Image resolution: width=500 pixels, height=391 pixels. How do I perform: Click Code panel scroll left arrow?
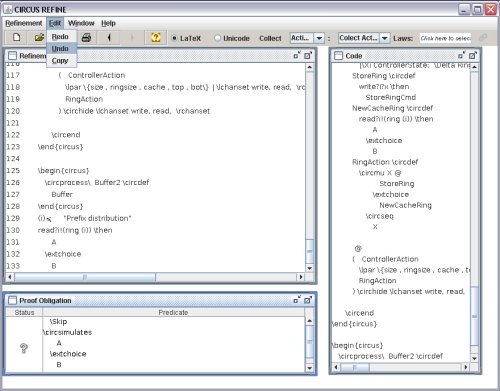click(336, 367)
